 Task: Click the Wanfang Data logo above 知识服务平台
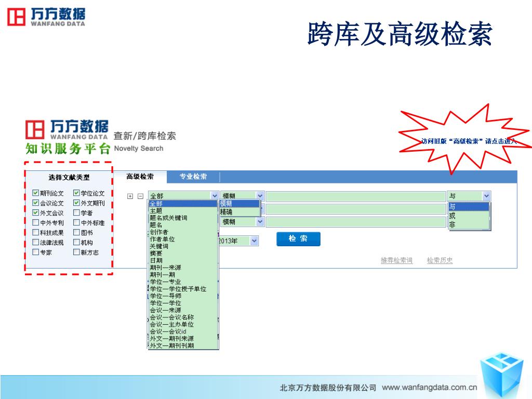coord(67,129)
